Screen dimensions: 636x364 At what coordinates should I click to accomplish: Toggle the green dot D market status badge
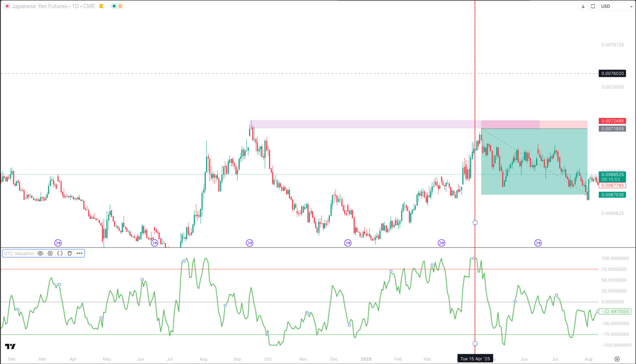point(117,6)
